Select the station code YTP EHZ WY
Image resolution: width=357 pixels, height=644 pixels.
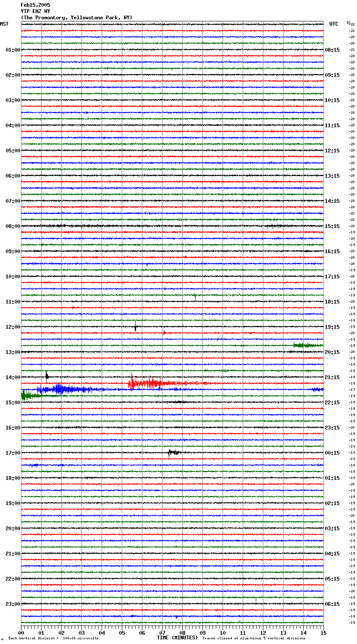pyautogui.click(x=35, y=11)
